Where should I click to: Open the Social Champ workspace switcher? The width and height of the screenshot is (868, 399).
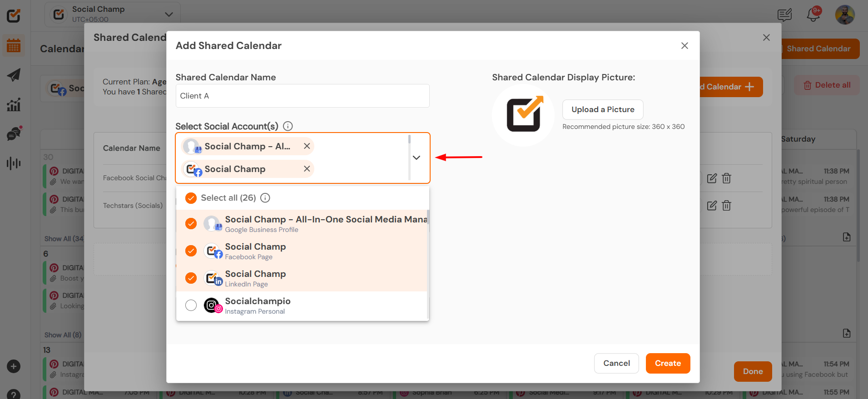[x=113, y=14]
